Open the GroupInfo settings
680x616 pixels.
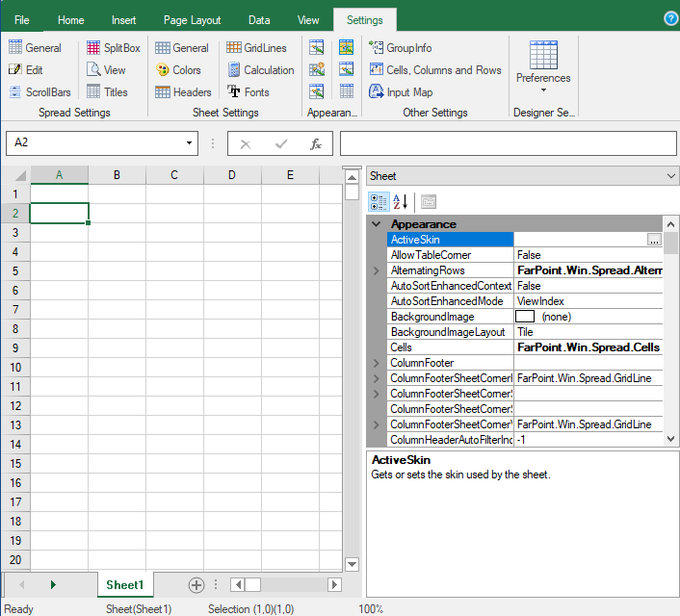(400, 48)
